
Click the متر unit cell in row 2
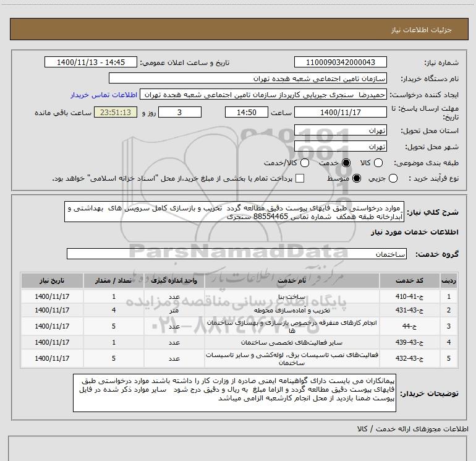tap(174, 310)
